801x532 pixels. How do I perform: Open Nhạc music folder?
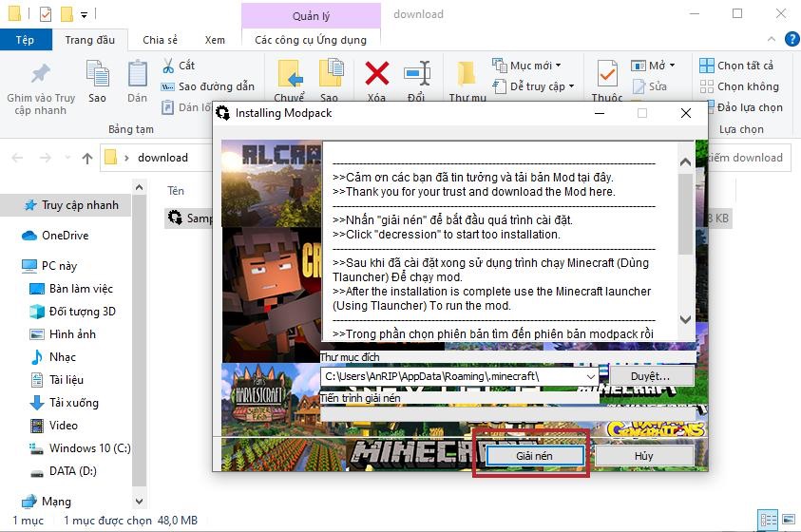tap(53, 357)
